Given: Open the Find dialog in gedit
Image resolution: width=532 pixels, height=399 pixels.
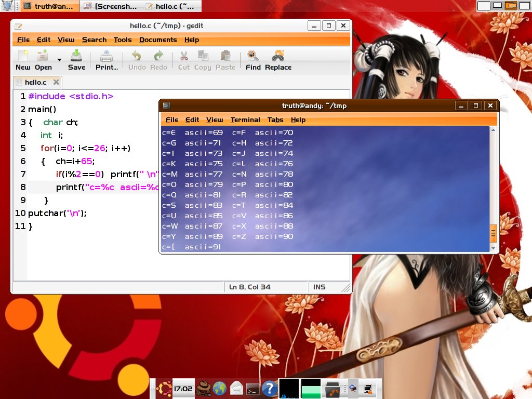Looking at the screenshot, I should (x=253, y=60).
